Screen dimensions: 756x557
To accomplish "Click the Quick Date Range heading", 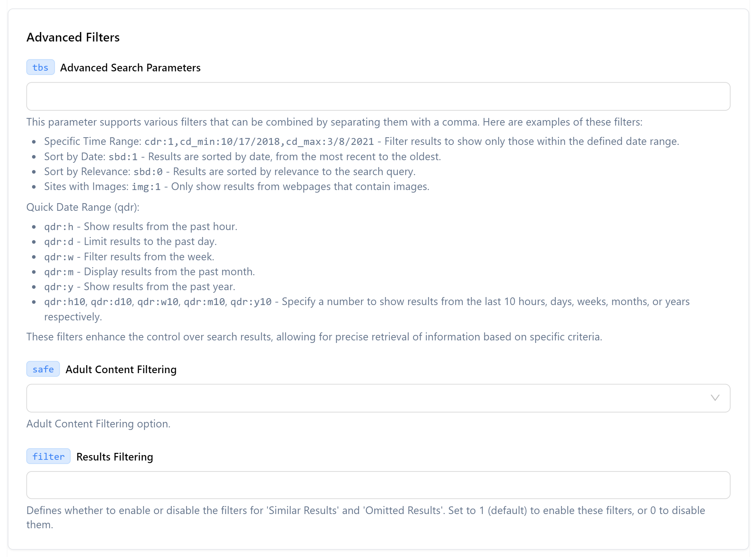I will 83,207.
